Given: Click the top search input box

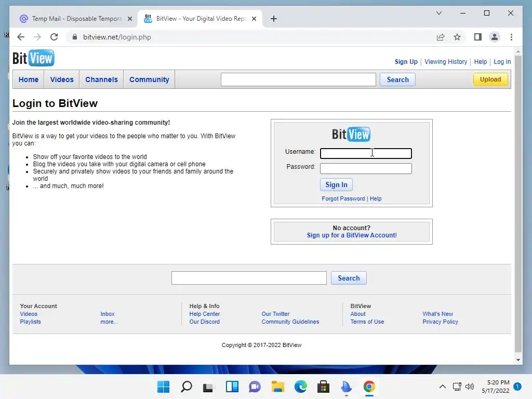Looking at the screenshot, I should pyautogui.click(x=298, y=79).
